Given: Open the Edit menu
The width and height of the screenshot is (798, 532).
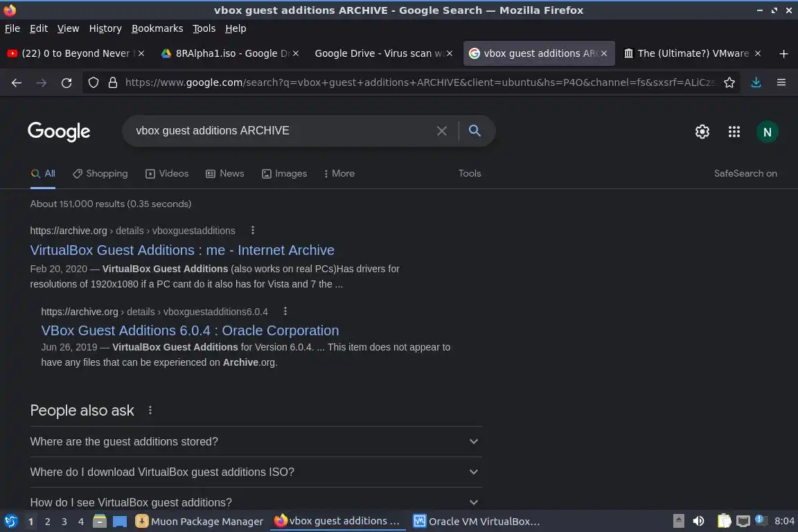Looking at the screenshot, I should 39,28.
